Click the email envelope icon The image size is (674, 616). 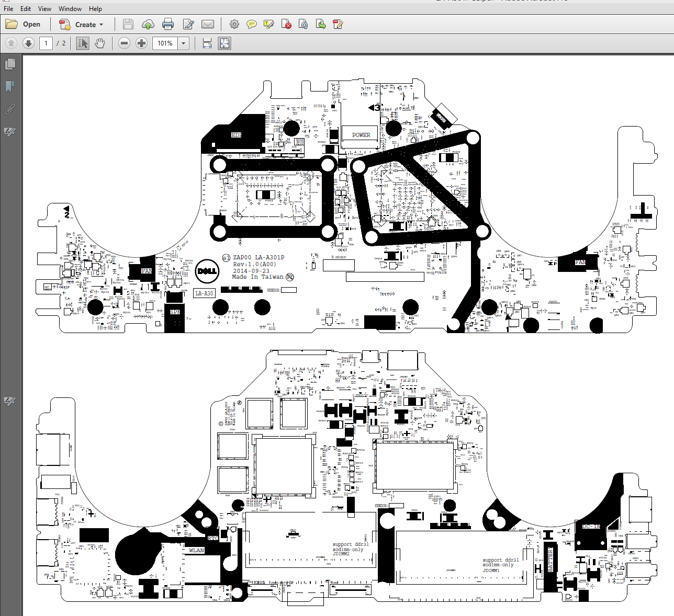click(208, 24)
